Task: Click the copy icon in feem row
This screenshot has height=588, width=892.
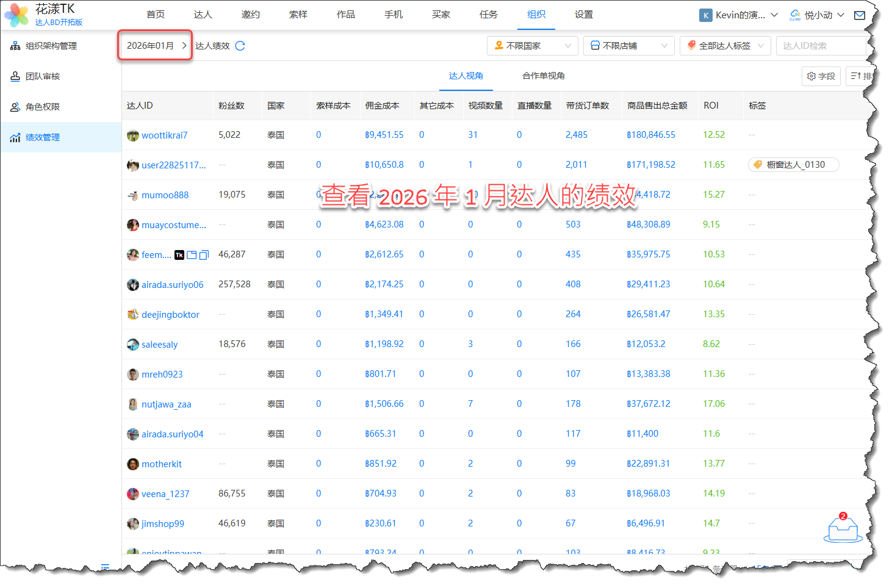Action: [x=203, y=255]
